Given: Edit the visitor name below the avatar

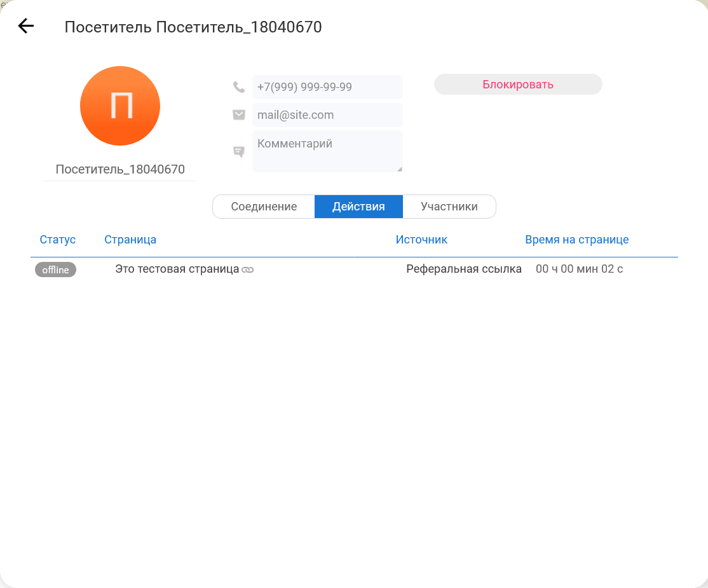Looking at the screenshot, I should (x=120, y=170).
